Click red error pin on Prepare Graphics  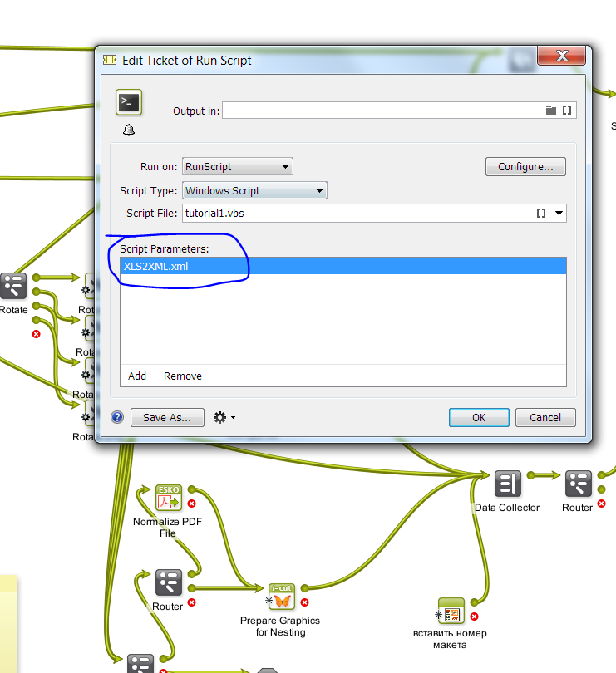[304, 602]
